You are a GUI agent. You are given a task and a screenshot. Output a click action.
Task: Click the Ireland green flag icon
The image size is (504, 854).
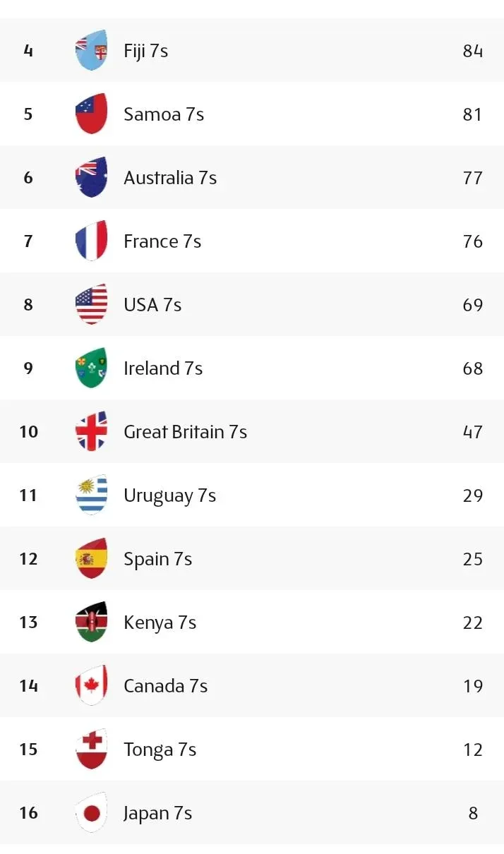(92, 368)
